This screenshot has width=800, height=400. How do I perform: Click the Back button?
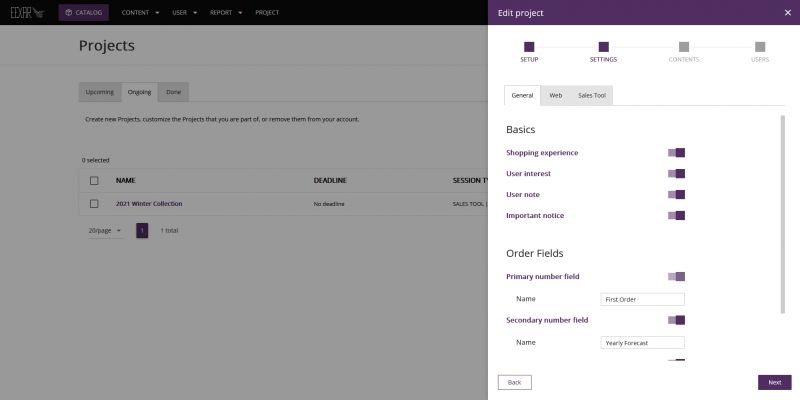coord(515,382)
